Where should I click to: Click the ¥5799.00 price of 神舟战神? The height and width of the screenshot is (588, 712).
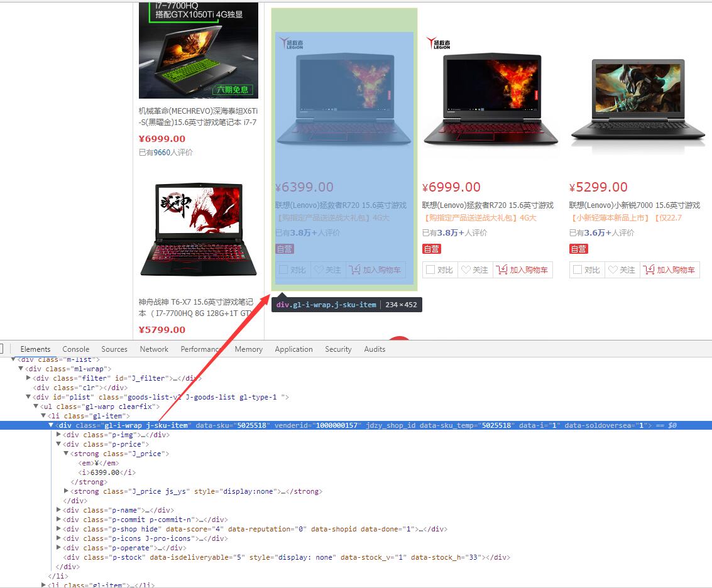pos(162,330)
